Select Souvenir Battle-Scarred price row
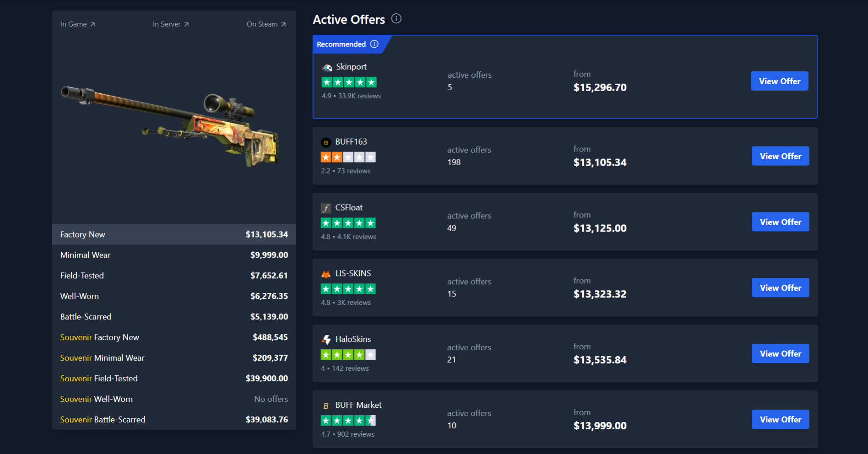Viewport: 868px width, 454px height. coord(174,420)
